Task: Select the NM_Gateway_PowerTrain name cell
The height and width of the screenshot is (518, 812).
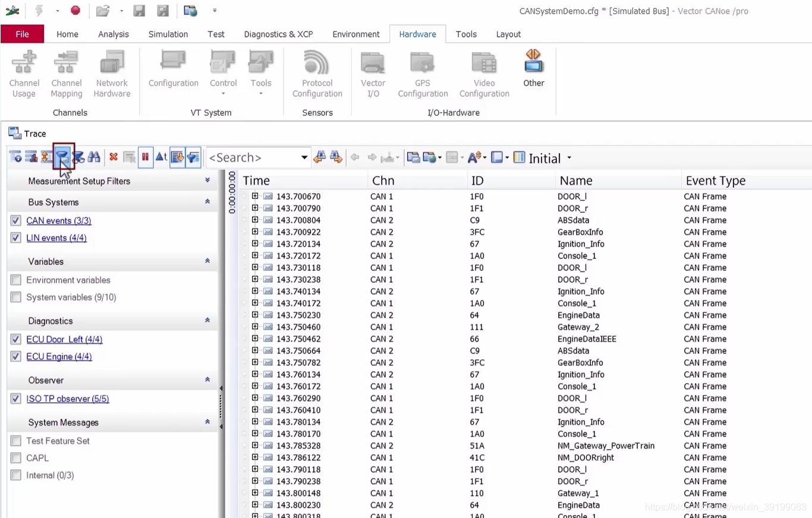Action: tap(606, 446)
